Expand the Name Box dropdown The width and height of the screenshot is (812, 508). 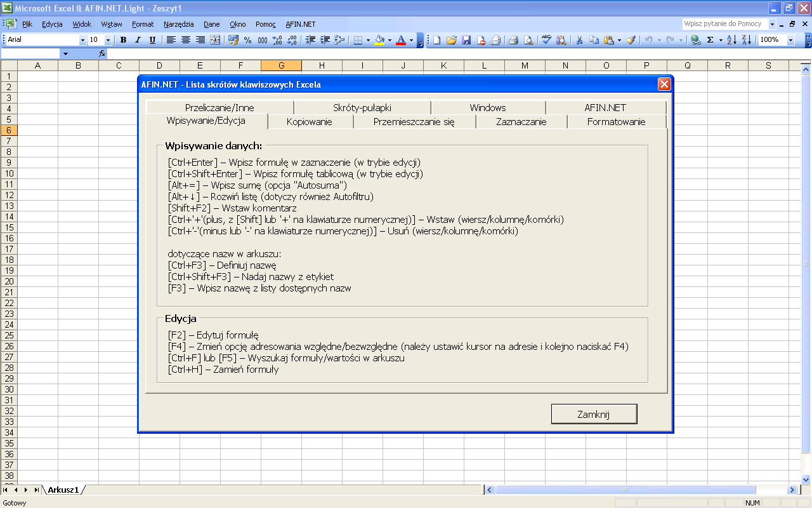(x=65, y=54)
